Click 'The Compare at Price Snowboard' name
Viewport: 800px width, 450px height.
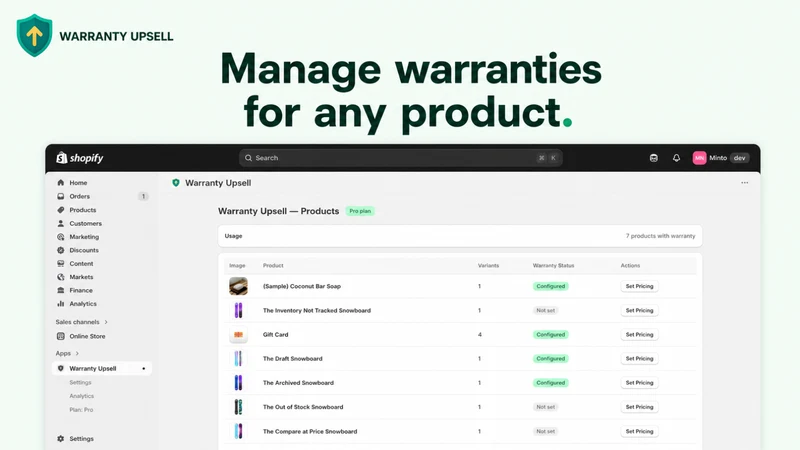pos(310,431)
